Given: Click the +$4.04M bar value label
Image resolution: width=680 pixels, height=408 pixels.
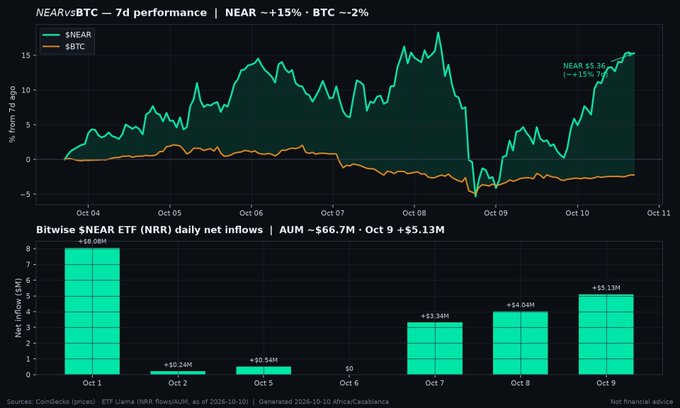Looking at the screenshot, I should coord(520,305).
